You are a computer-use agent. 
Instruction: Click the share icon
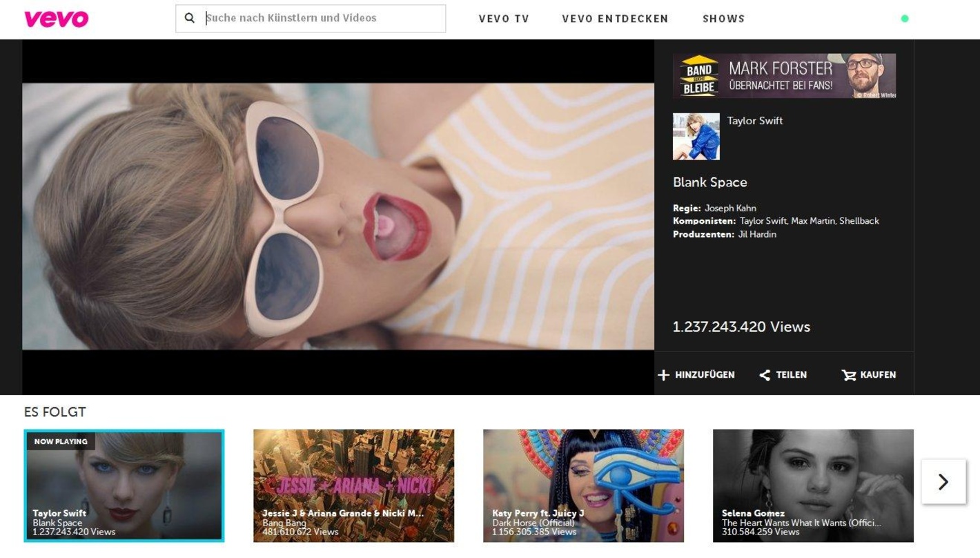pos(765,375)
